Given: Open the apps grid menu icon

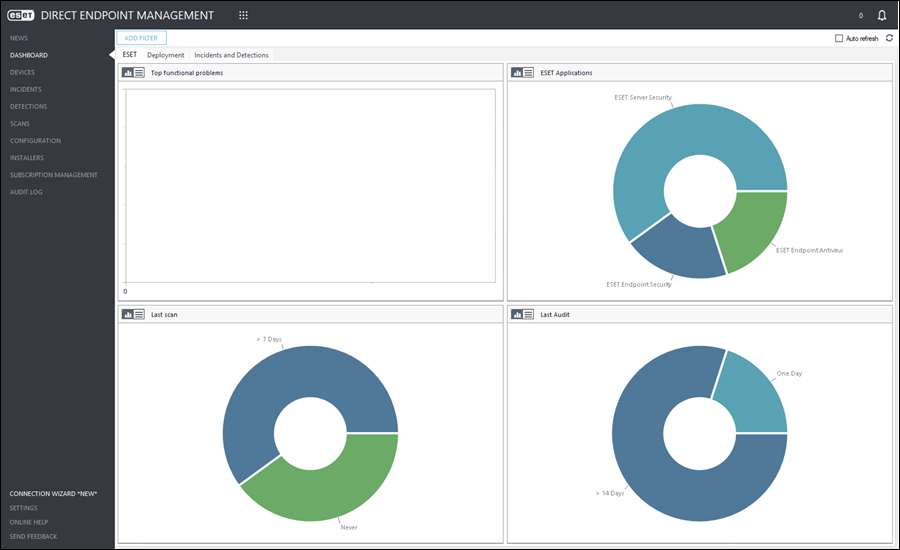Looking at the screenshot, I should click(x=243, y=16).
